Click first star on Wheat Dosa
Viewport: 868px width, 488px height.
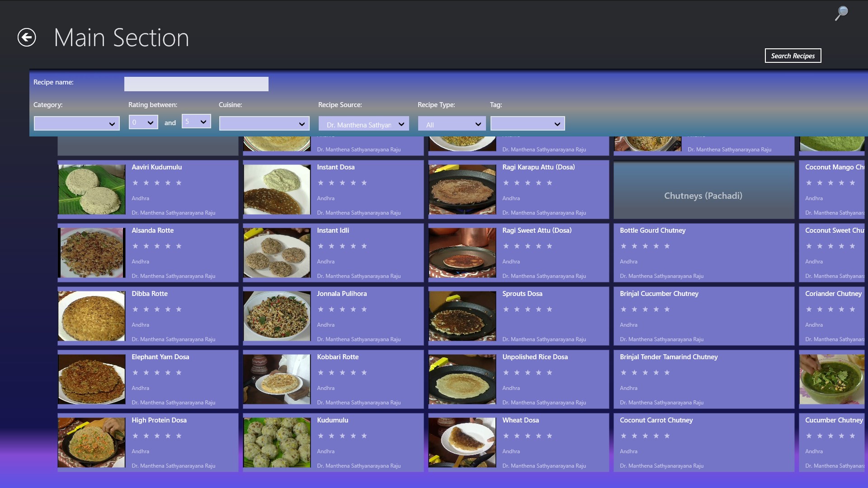506,436
